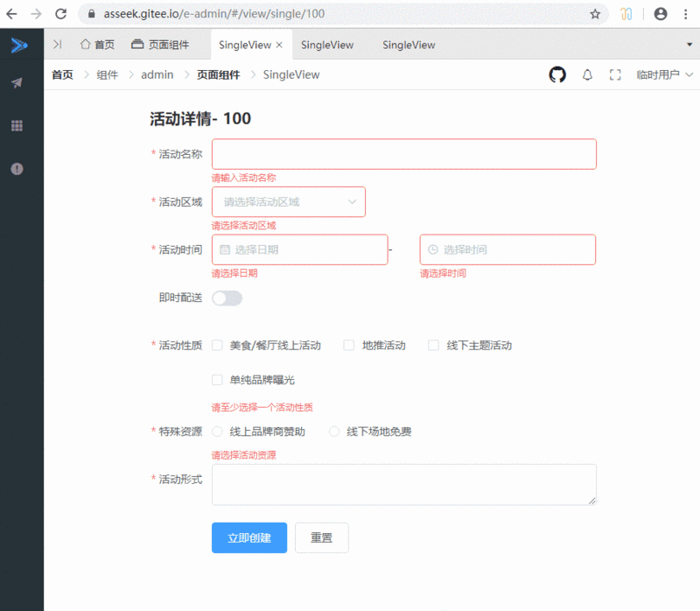Click SingleView in the breadcrumb
The width and height of the screenshot is (700, 611).
(291, 74)
